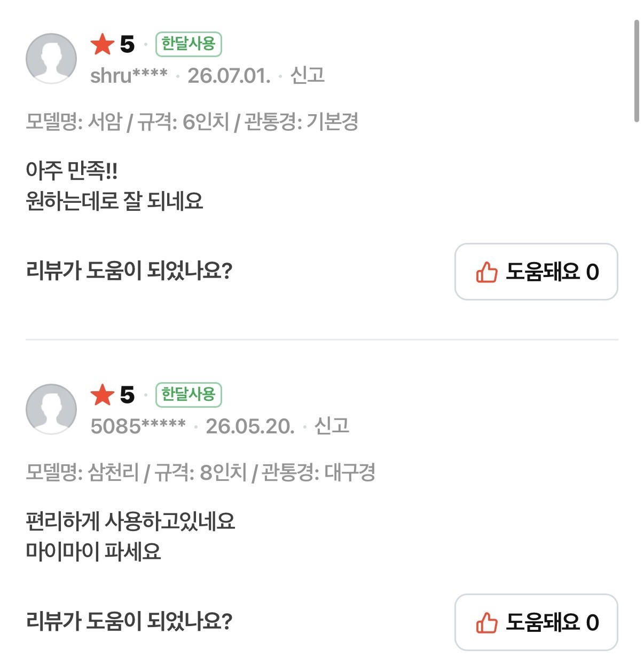The height and width of the screenshot is (665, 644).
Task: Click username shru**** text
Action: click(x=129, y=75)
